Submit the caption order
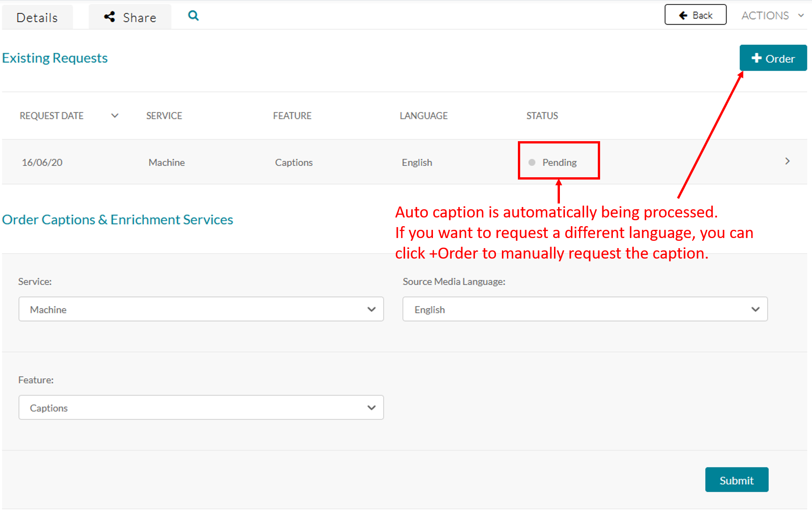The height and width of the screenshot is (514, 812). click(x=736, y=480)
